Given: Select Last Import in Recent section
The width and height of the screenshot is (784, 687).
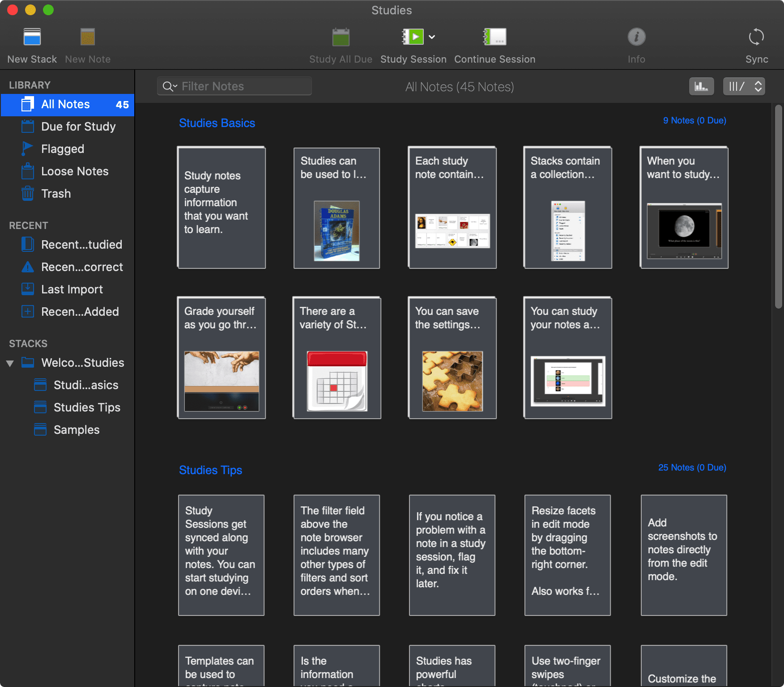Looking at the screenshot, I should 68,290.
